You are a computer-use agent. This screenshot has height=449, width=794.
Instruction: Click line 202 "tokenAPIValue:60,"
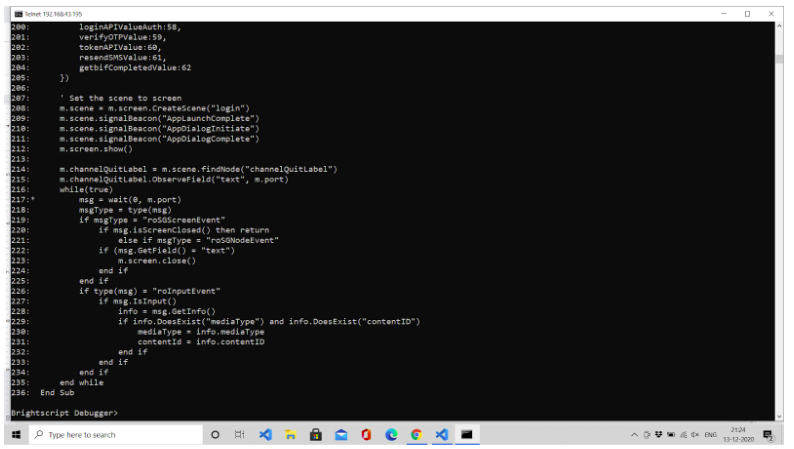coord(120,47)
